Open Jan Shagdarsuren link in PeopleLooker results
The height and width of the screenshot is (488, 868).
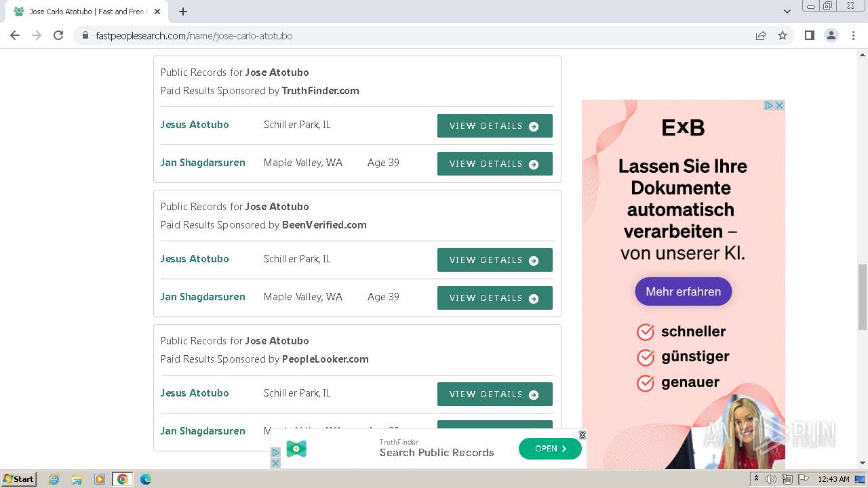(x=203, y=431)
